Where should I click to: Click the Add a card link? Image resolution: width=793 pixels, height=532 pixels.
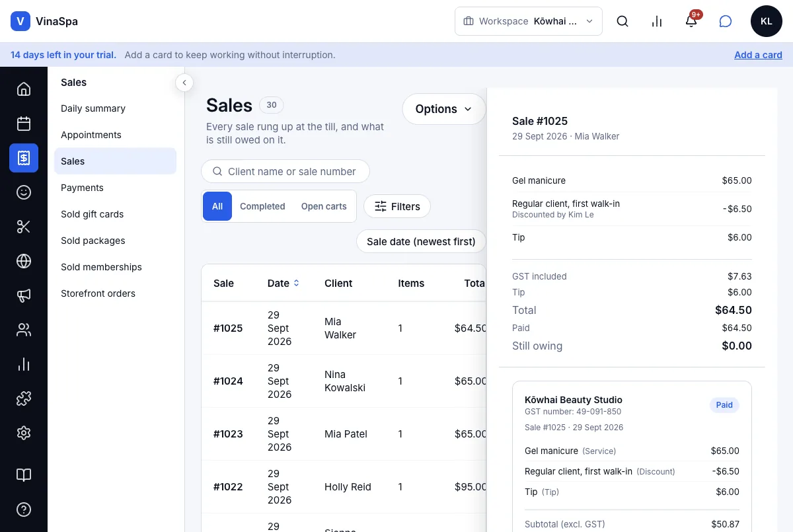point(758,55)
